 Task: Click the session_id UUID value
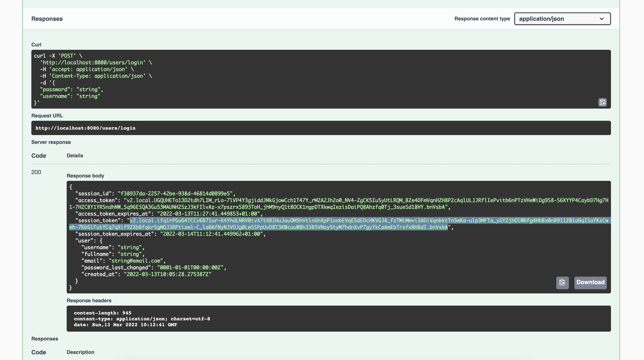175,194
